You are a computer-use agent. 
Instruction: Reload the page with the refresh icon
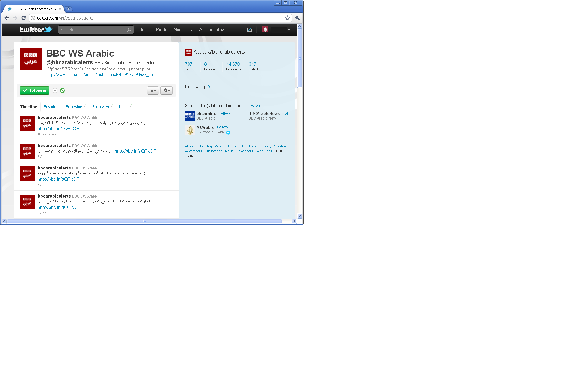(24, 18)
